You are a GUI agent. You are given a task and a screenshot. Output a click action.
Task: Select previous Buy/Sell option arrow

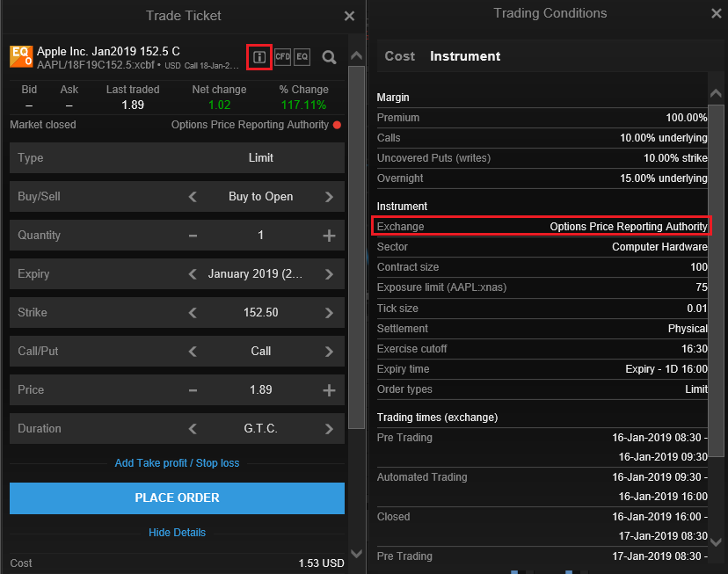(193, 197)
